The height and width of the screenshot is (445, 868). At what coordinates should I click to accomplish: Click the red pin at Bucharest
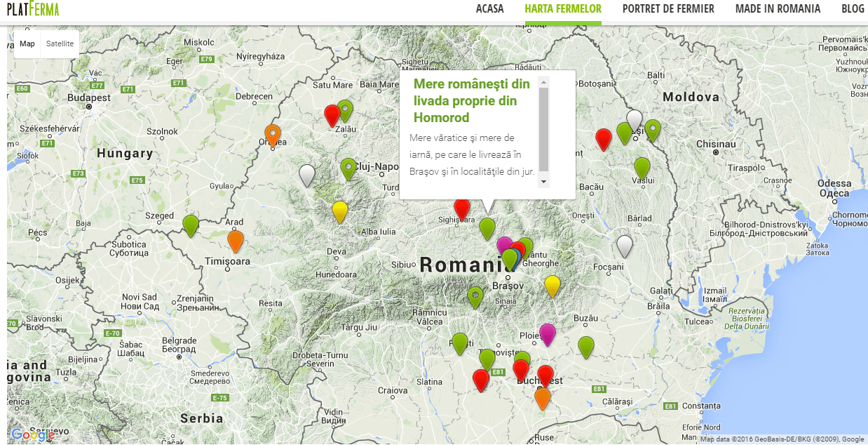pos(545,376)
